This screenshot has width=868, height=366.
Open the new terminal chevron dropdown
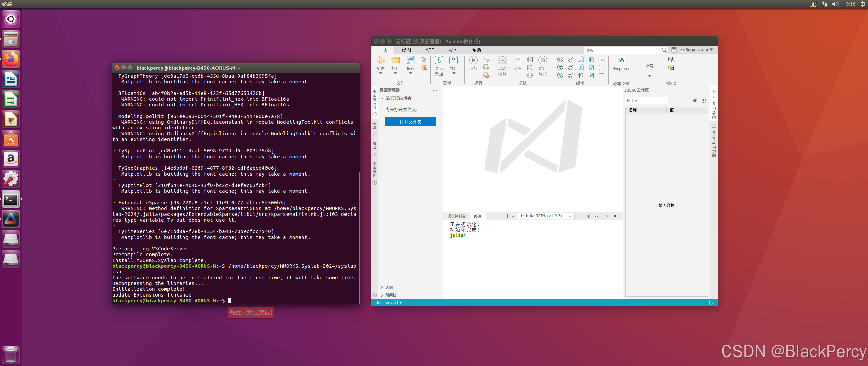click(x=513, y=216)
